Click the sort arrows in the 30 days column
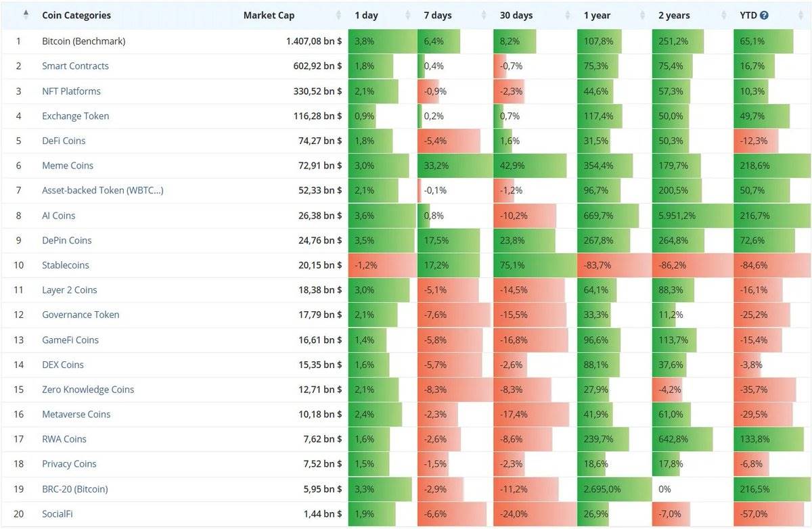812x529 pixels. tap(567, 15)
